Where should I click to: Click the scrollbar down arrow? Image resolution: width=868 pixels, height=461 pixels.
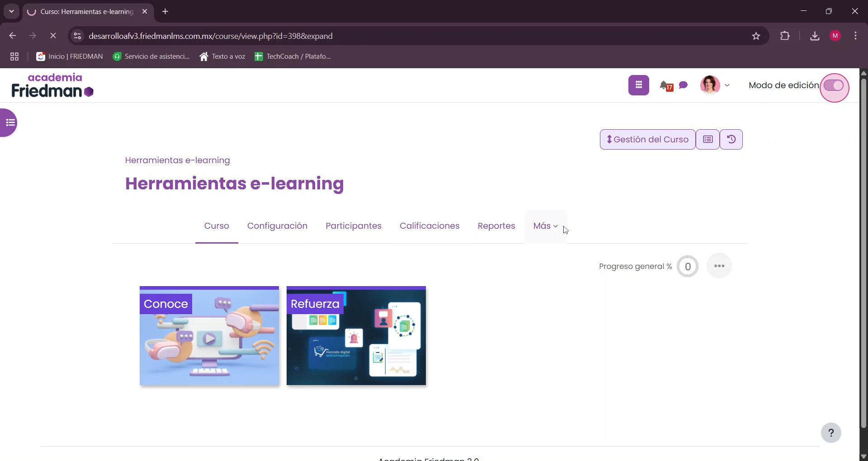(863, 456)
